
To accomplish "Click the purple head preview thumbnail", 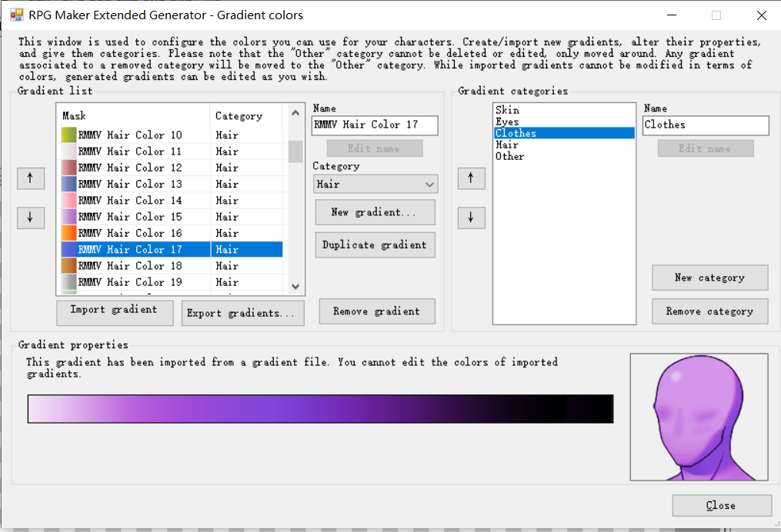I will click(x=699, y=417).
